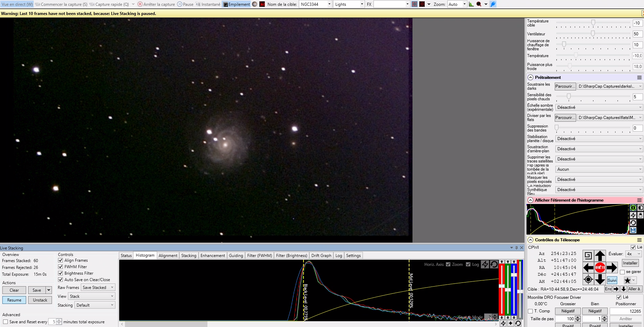Screen dimensions: 644x327
Task: Click the Aller à button
Action: point(634,289)
